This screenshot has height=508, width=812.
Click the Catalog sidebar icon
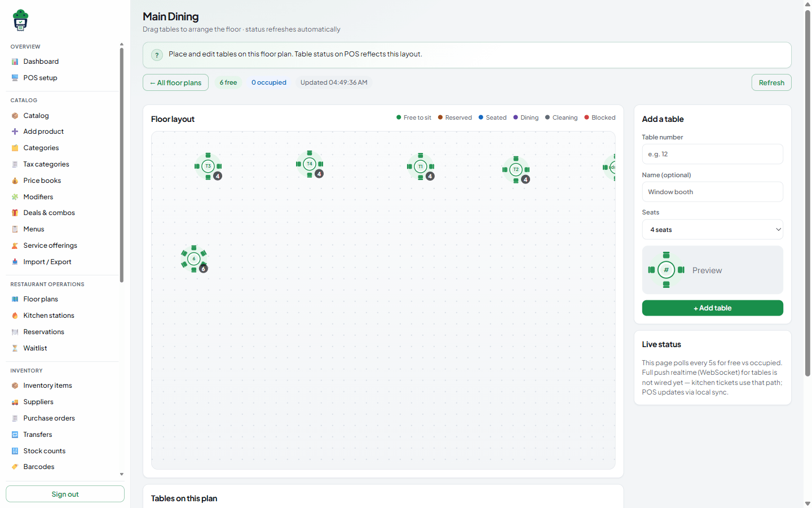click(x=15, y=116)
